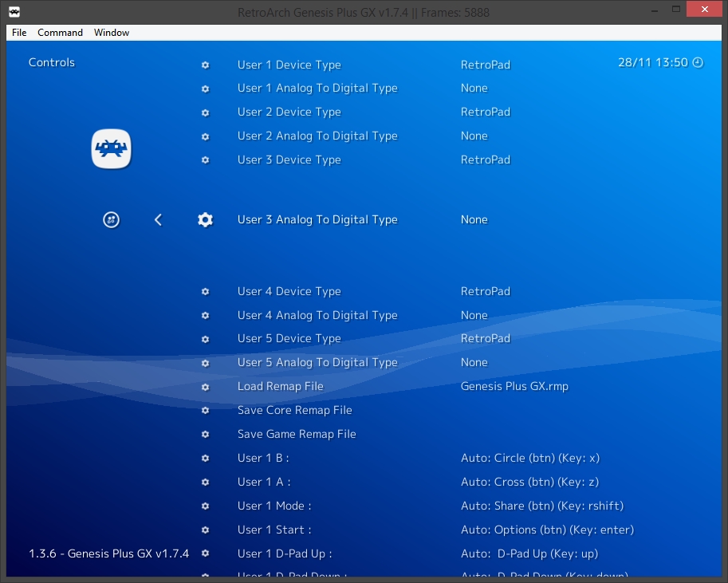Click gear icon for User 5 Analog To Digital

[x=205, y=363]
